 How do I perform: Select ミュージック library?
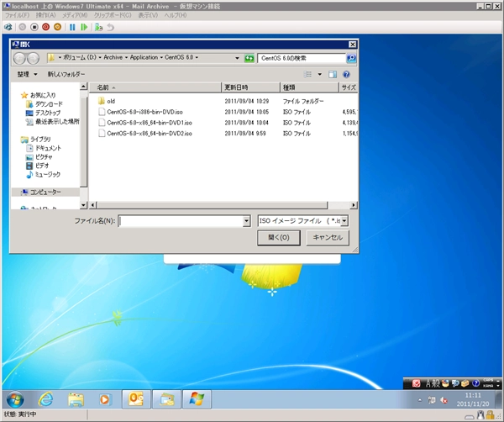click(x=48, y=174)
